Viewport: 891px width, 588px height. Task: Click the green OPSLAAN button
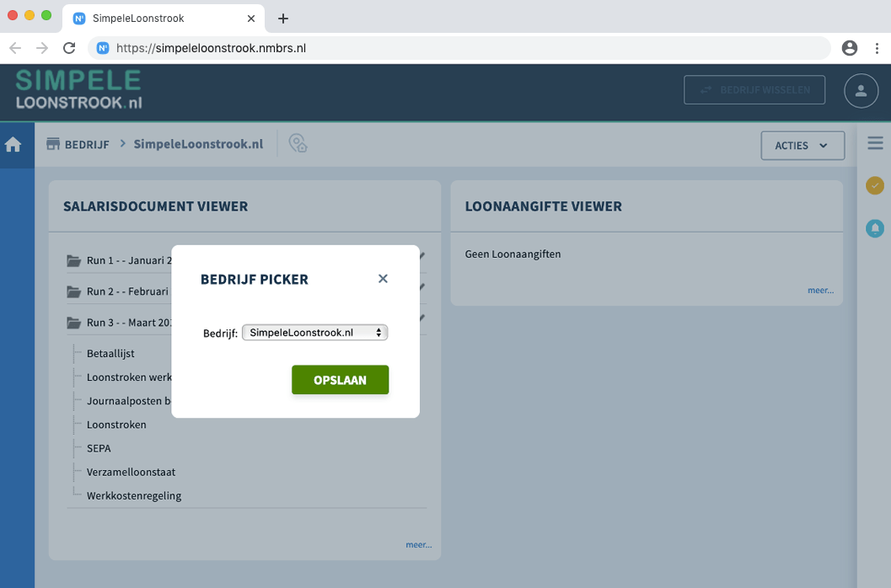[340, 379]
